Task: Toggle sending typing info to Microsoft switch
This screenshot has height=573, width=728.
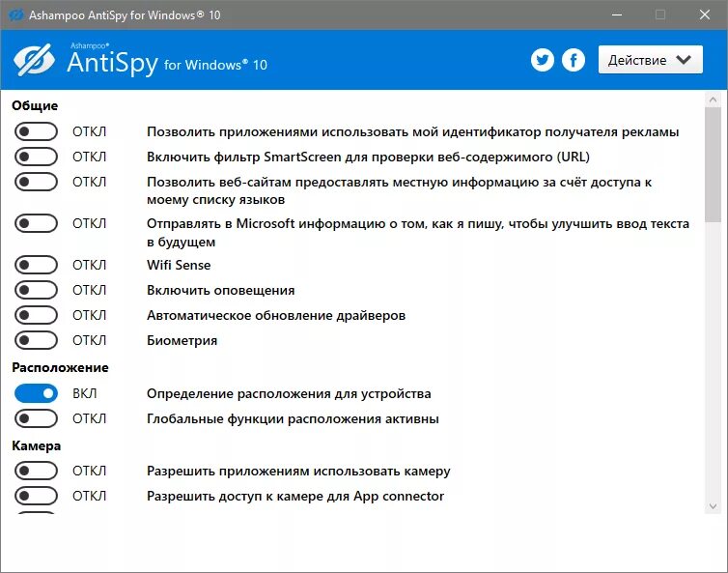Action: click(x=36, y=223)
